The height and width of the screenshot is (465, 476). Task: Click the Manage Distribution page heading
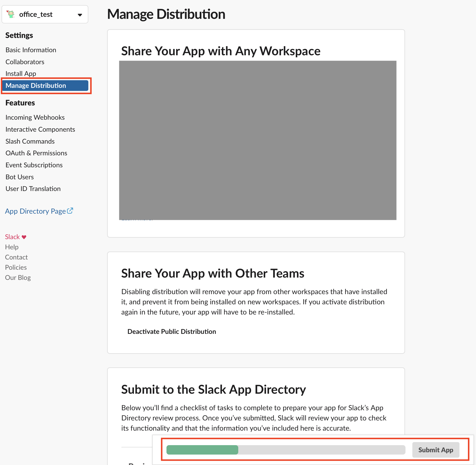166,14
